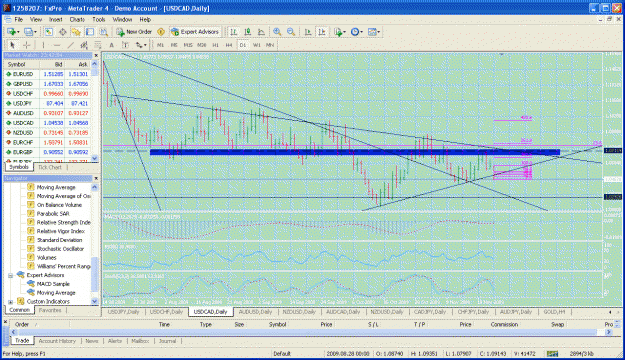This screenshot has width=625, height=360.
Task: Close the Navigator panel
Action: [x=96, y=178]
